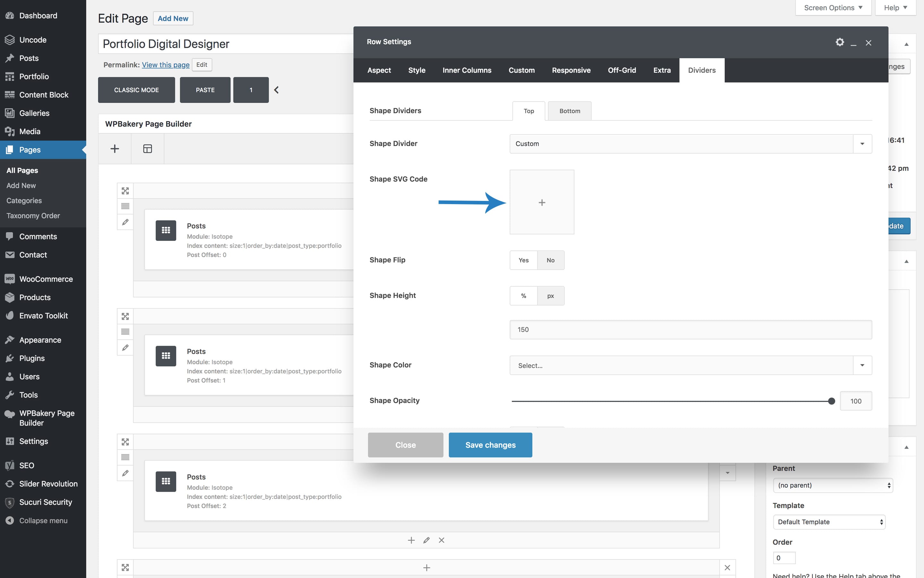Image resolution: width=924 pixels, height=578 pixels.
Task: Switch to the Responsive tab
Action: [x=571, y=70]
